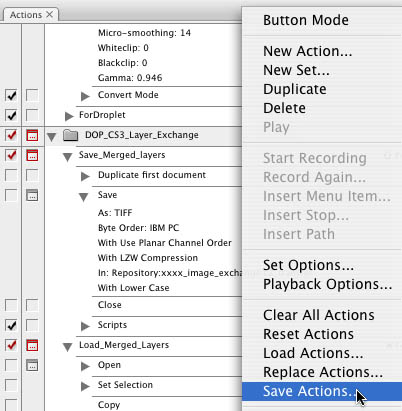Uncheck the Scripts step checkbox
The height and width of the screenshot is (411, 402).
tap(11, 325)
